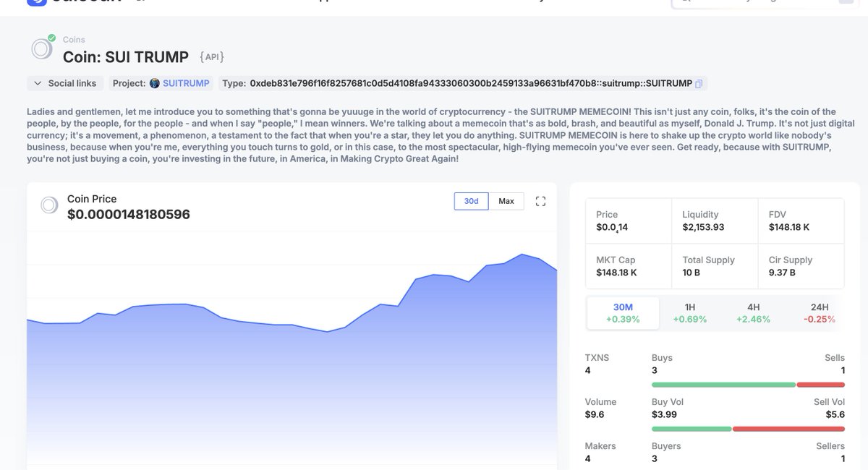Select the 4H timeframe tab

pyautogui.click(x=753, y=313)
